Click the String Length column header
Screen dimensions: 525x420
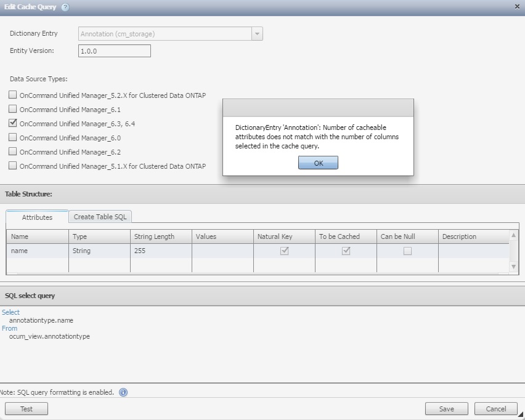[x=161, y=236]
